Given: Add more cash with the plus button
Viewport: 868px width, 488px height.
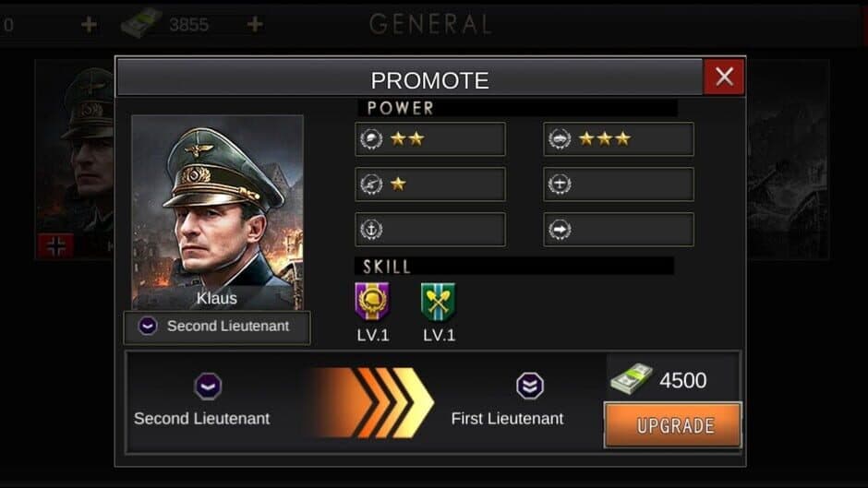Looking at the screenshot, I should [255, 24].
